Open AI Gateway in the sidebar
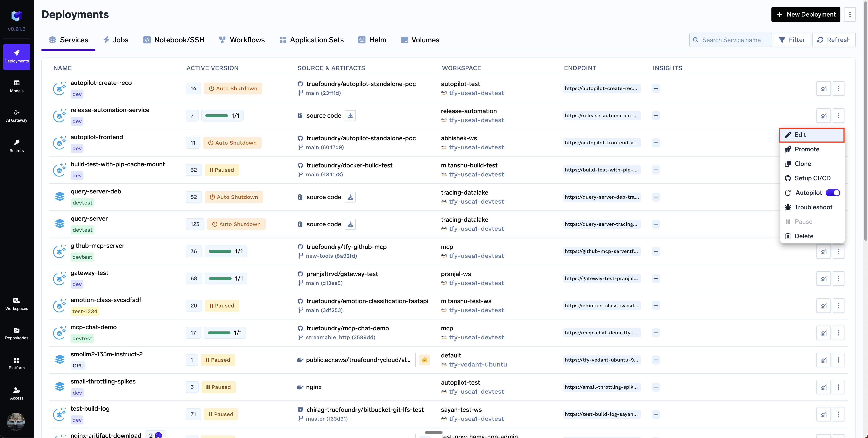 (17, 116)
